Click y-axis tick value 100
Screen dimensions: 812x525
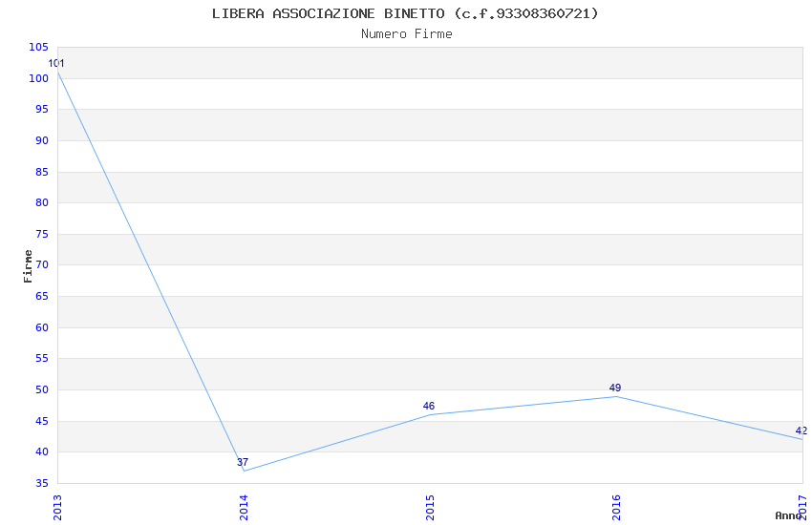(39, 78)
